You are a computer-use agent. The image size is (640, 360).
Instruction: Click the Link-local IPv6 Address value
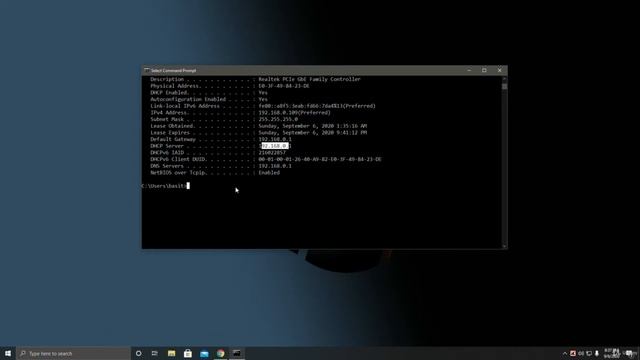tap(317, 106)
